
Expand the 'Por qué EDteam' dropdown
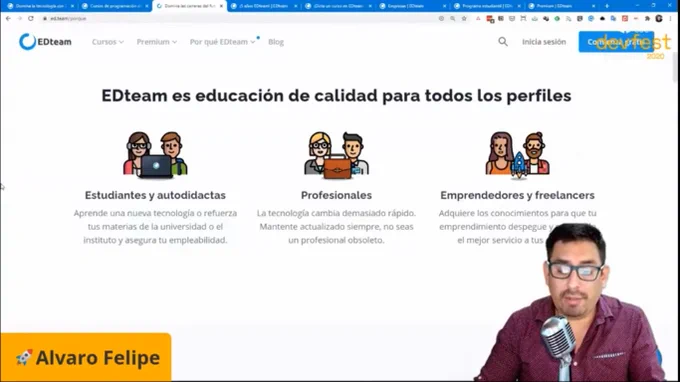(222, 42)
